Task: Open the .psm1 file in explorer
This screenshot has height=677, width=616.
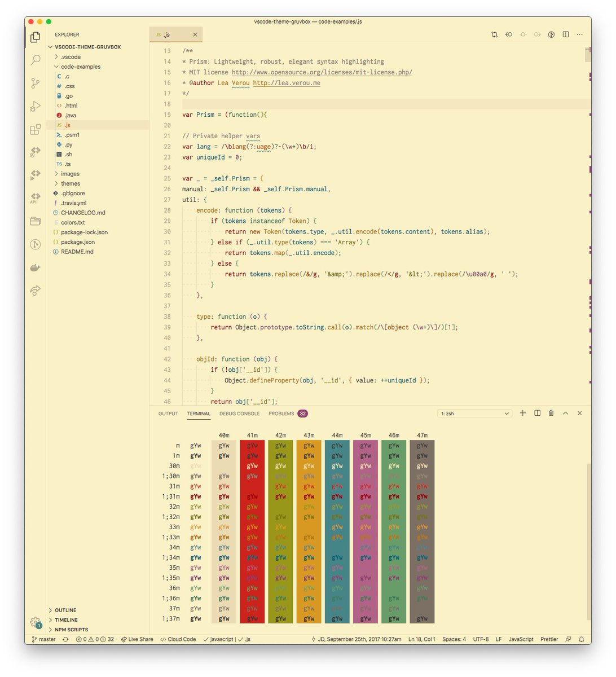Action: tap(98, 135)
